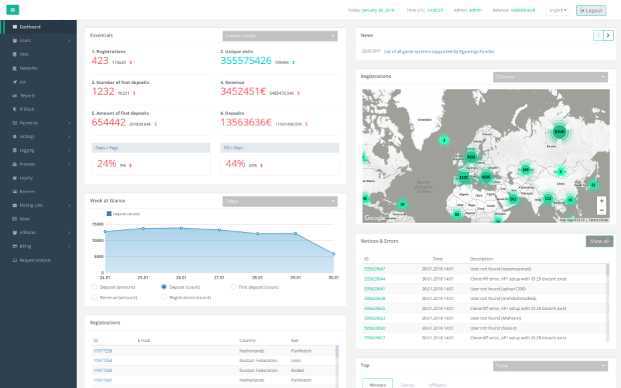Expand the Logging submenu chevron
The image size is (621, 388).
[x=70, y=150]
